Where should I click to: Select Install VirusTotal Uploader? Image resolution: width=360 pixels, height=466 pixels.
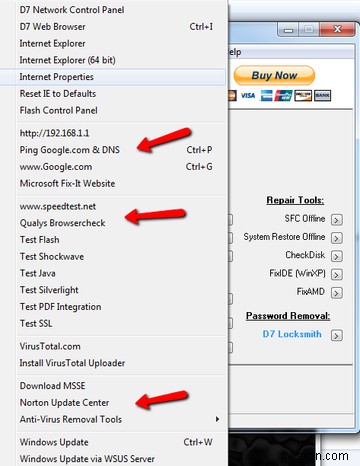point(113,363)
